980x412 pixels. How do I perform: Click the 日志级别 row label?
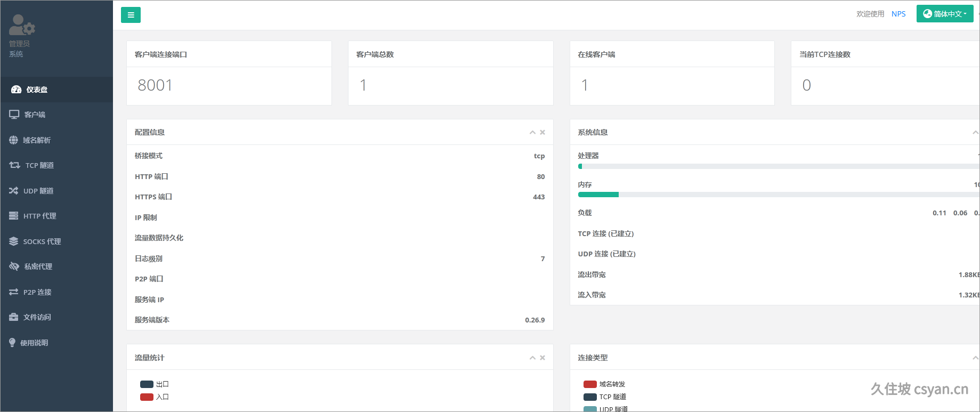click(149, 258)
